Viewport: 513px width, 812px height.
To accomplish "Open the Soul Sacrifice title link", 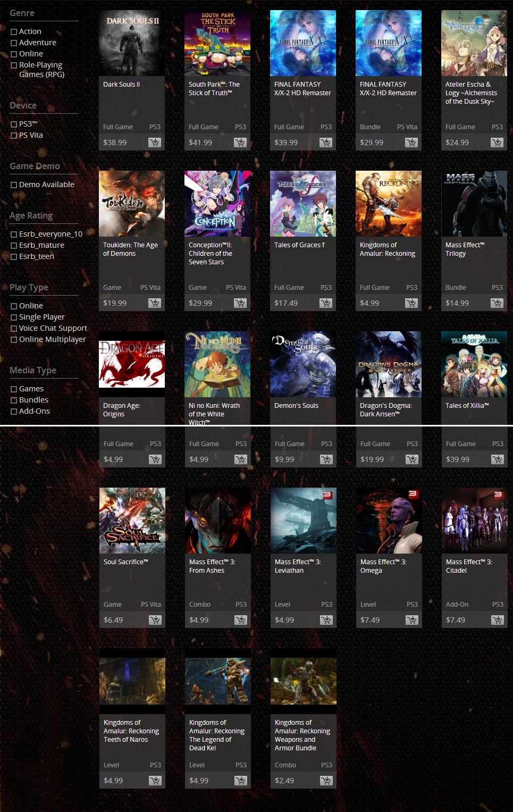I will pyautogui.click(x=126, y=562).
